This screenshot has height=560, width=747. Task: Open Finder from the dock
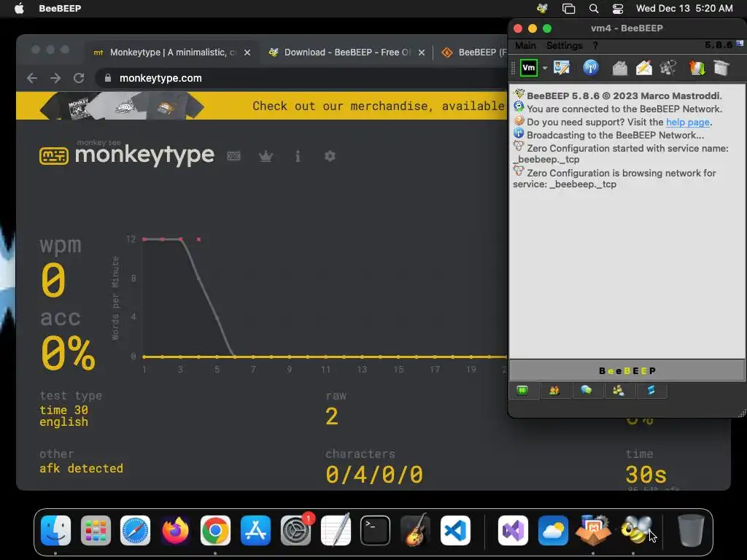tap(55, 531)
